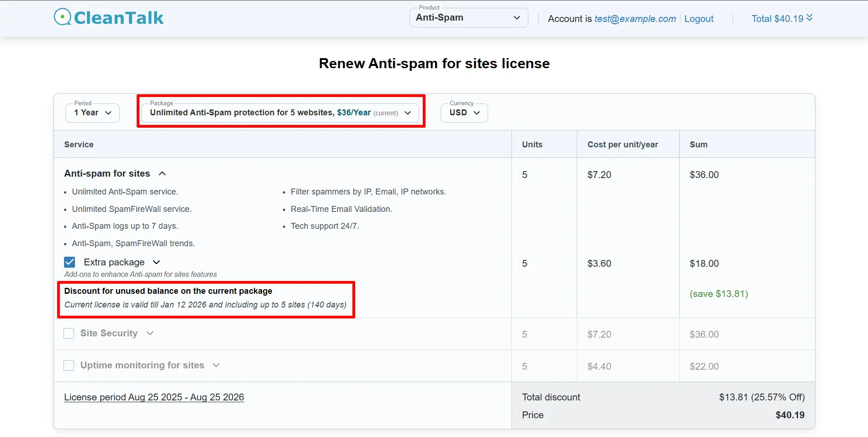Click the Total discount label

(x=551, y=397)
